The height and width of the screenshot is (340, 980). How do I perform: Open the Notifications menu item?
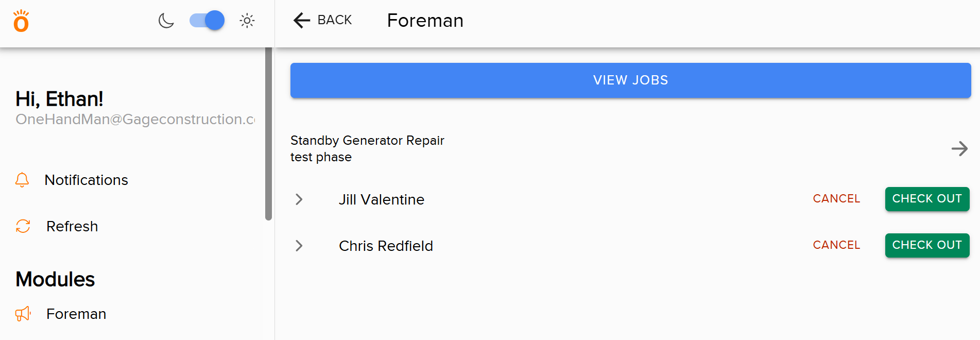86,180
